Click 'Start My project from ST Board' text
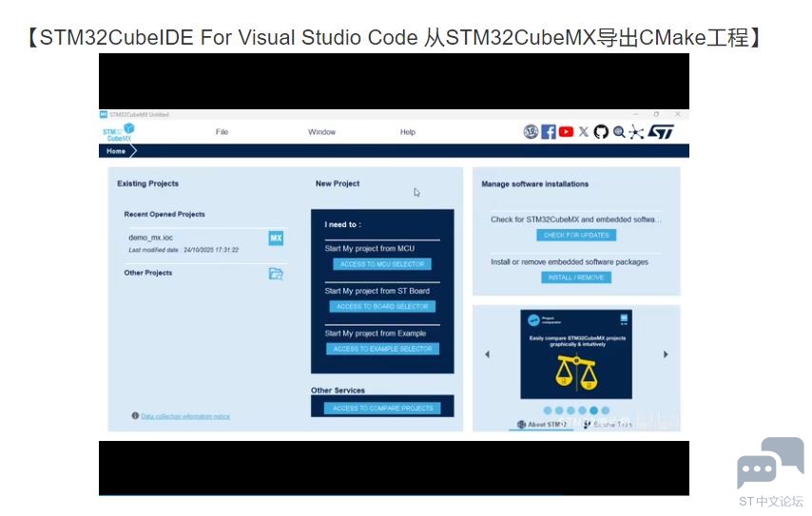This screenshot has height=516, width=812. point(377,291)
